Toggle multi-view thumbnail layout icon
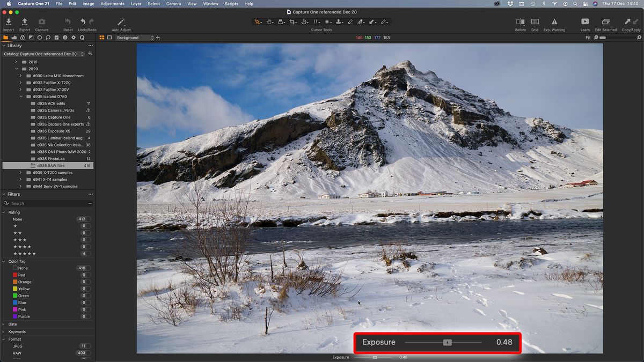This screenshot has height=362, width=644. (x=101, y=38)
